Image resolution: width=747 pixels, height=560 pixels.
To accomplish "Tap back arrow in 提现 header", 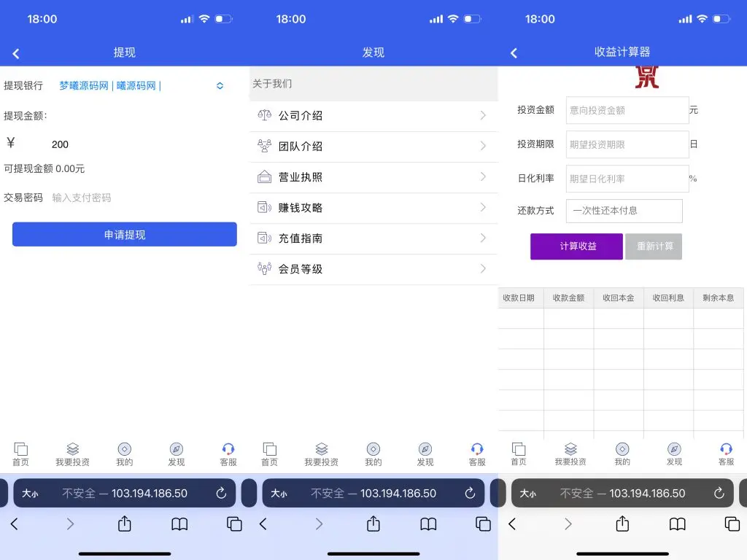I will 16,53.
